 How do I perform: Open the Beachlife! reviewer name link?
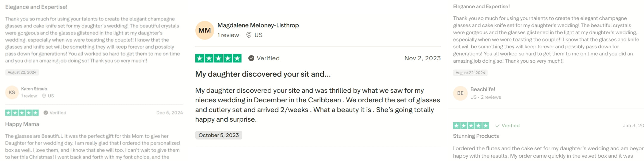point(482,89)
